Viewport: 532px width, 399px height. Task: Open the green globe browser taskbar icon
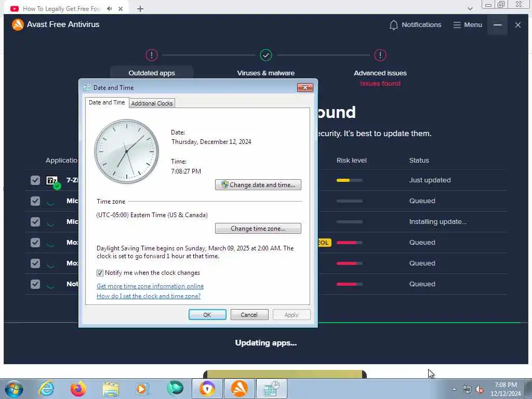pyautogui.click(x=175, y=388)
